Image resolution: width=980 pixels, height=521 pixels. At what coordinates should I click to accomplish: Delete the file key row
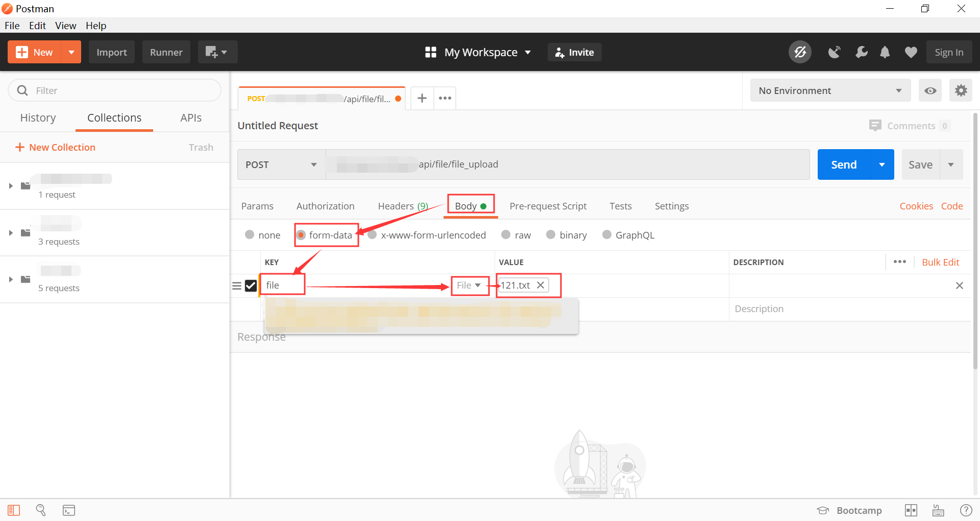tap(960, 286)
